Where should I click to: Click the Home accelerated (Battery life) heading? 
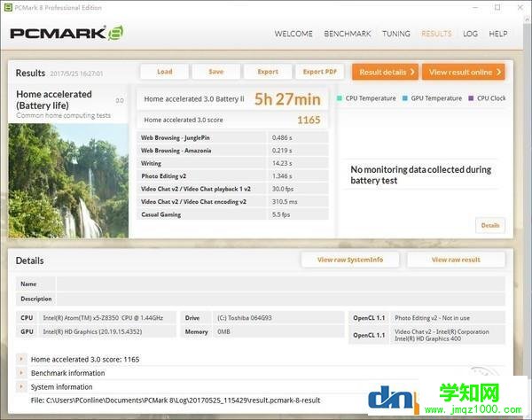tap(54, 99)
